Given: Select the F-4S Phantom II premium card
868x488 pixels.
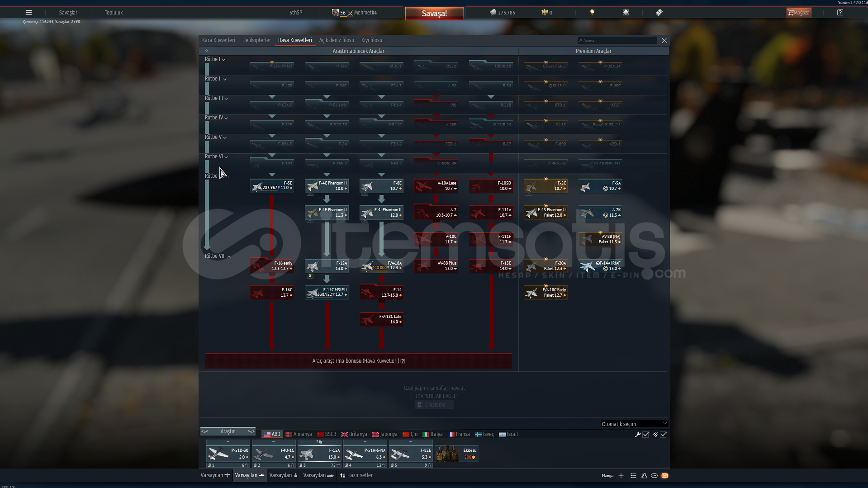Looking at the screenshot, I should (545, 213).
